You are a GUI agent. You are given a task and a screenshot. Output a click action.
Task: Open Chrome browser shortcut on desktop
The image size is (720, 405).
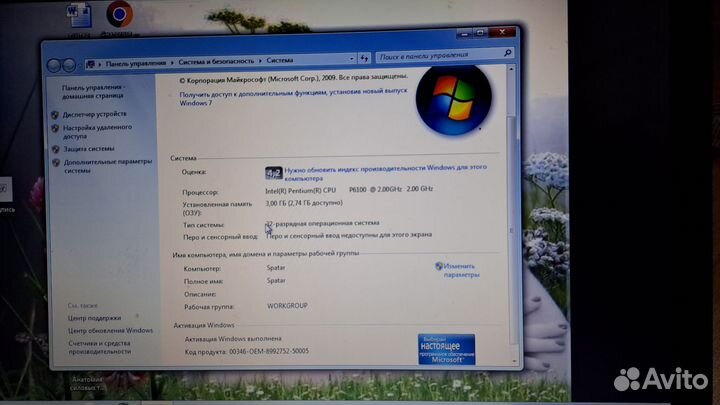(x=119, y=14)
